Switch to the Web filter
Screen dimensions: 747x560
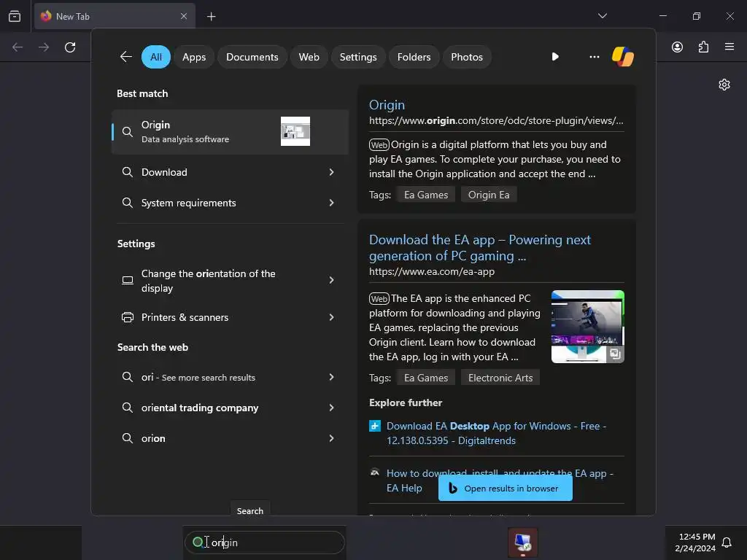309,57
